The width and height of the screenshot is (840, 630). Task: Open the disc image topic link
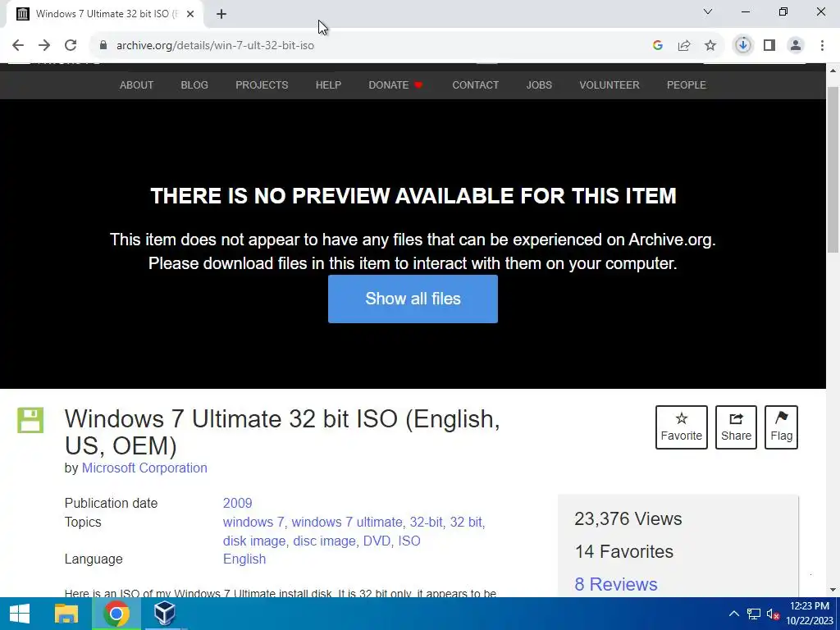tap(324, 541)
